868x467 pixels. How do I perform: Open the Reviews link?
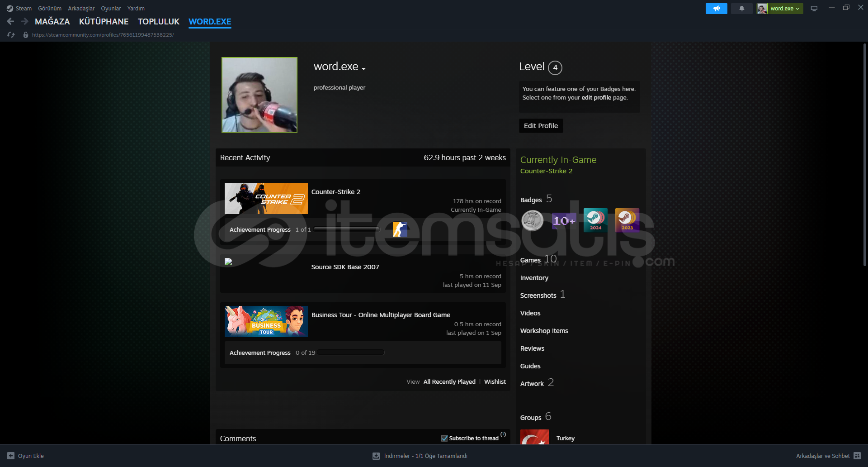(532, 348)
